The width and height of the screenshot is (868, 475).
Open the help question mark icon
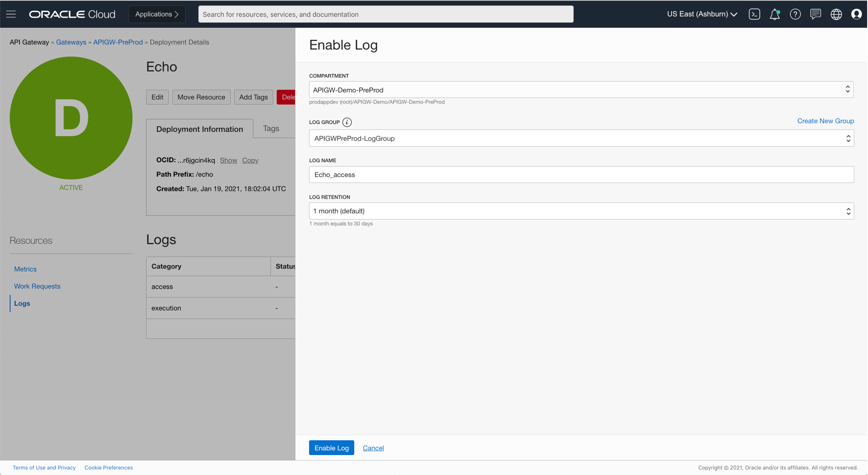click(x=795, y=14)
